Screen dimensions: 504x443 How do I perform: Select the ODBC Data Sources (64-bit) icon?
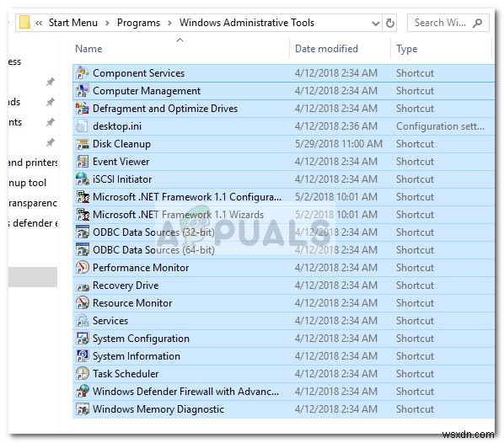click(x=83, y=249)
